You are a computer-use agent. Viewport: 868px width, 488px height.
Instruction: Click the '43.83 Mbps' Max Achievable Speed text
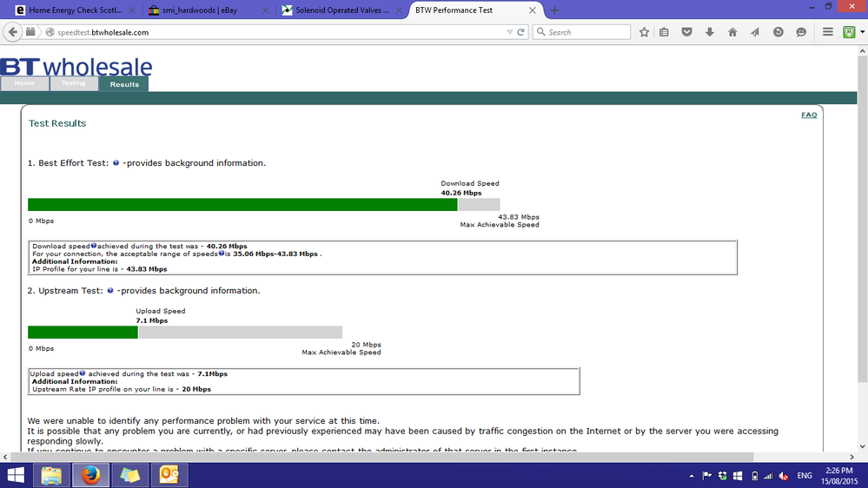tap(518, 217)
